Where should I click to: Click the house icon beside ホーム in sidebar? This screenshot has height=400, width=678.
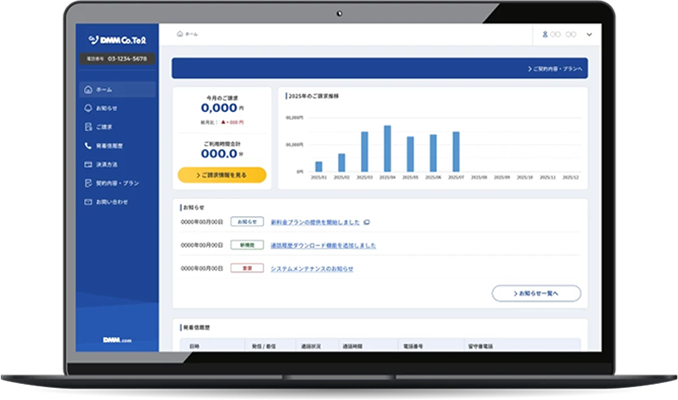(88, 90)
